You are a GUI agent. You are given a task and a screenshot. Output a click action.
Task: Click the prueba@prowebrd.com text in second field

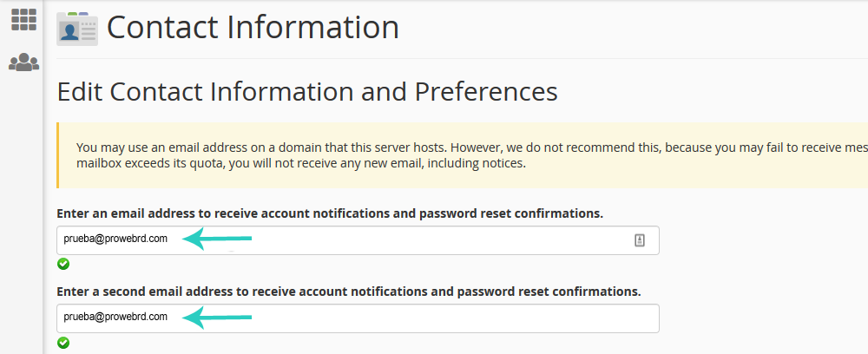pos(115,318)
